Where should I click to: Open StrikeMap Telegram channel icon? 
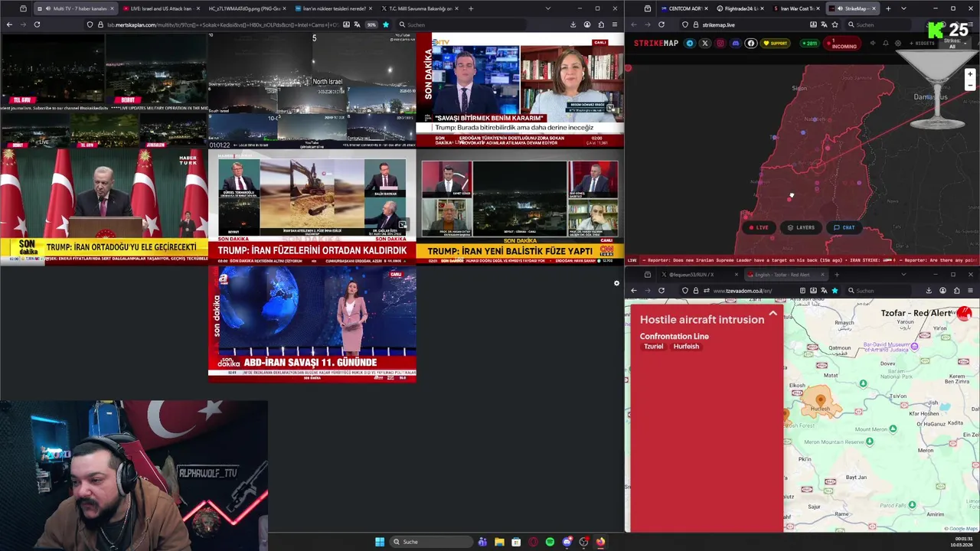[x=690, y=43]
